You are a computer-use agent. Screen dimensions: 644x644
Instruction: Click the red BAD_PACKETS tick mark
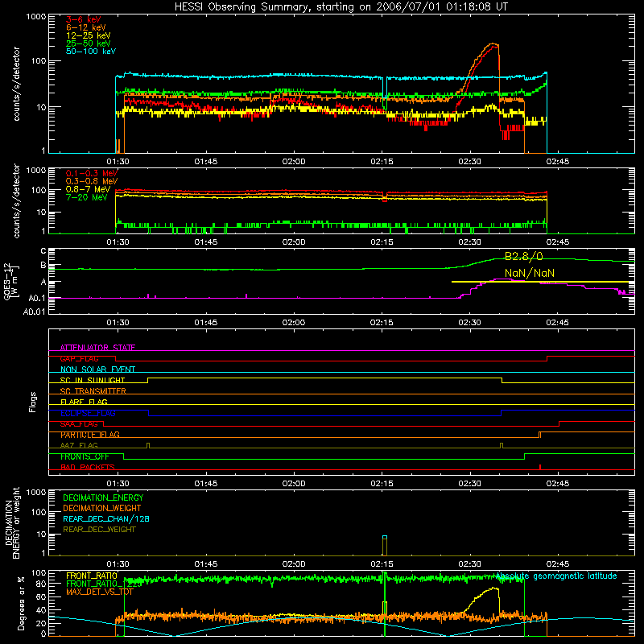[540, 467]
